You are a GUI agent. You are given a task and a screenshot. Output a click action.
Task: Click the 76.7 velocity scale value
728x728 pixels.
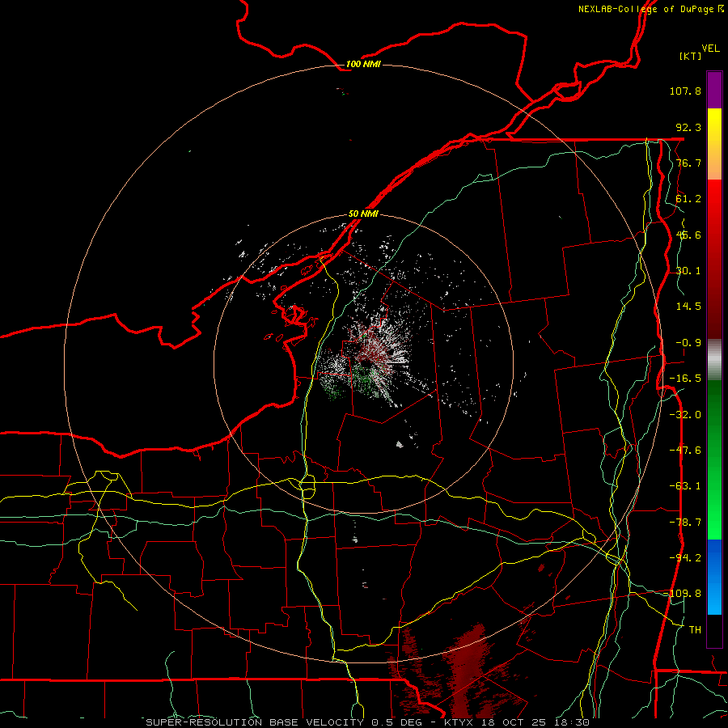(688, 163)
